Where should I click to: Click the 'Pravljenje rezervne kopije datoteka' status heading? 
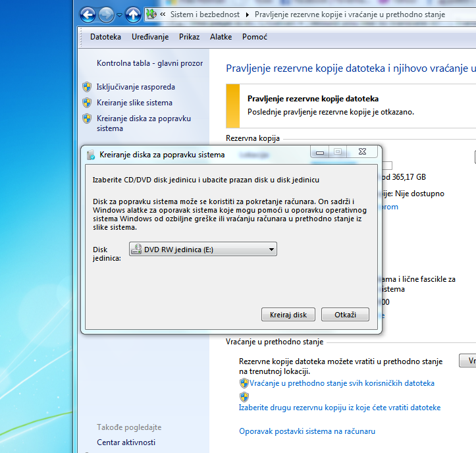[313, 99]
